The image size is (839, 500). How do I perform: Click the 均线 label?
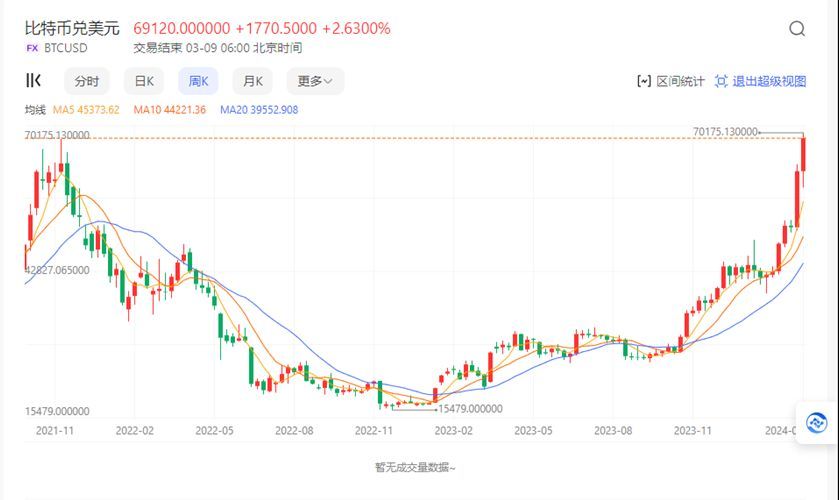click(35, 110)
